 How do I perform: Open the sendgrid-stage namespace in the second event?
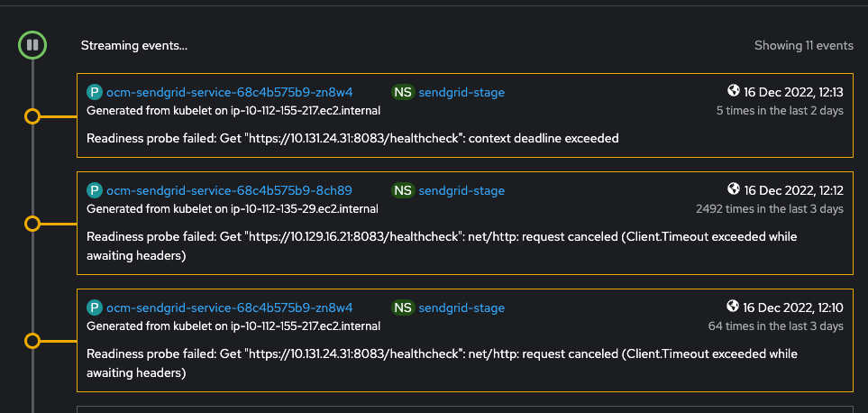(x=461, y=191)
